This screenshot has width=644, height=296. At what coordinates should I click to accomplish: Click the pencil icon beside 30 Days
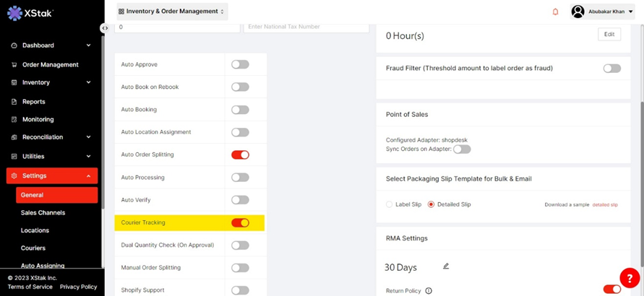click(446, 266)
